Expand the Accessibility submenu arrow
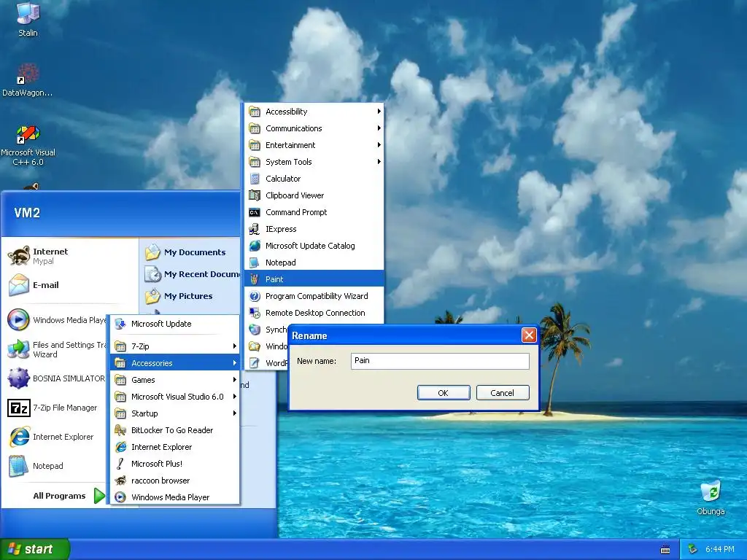The height and width of the screenshot is (560, 747). (x=379, y=112)
